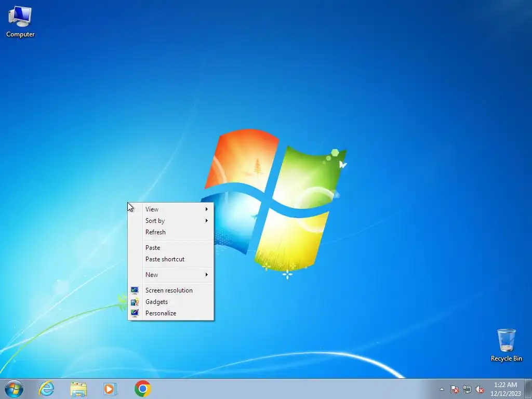Expand the New submenu arrow
This screenshot has height=399, width=532.
(206, 275)
